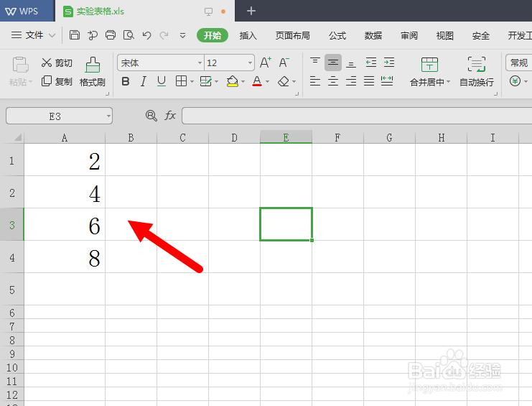This screenshot has width=532, height=406.
Task: Align text right
Action: tap(351, 80)
